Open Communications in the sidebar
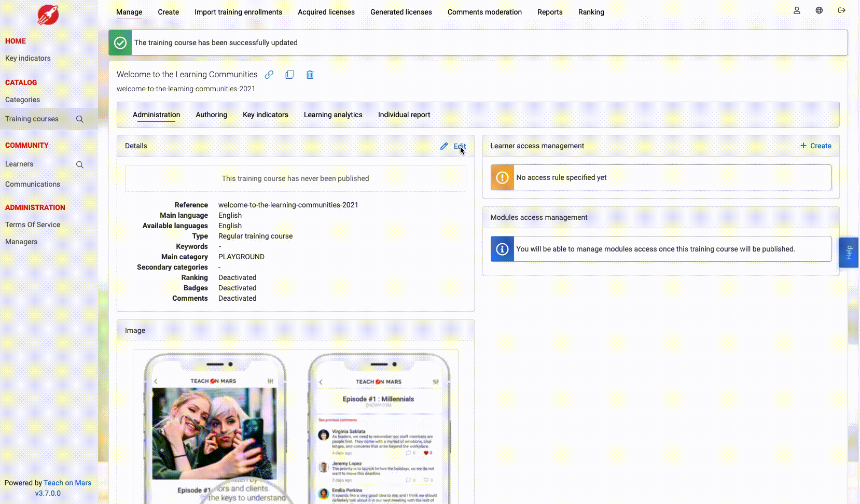The image size is (860, 504). tap(33, 184)
